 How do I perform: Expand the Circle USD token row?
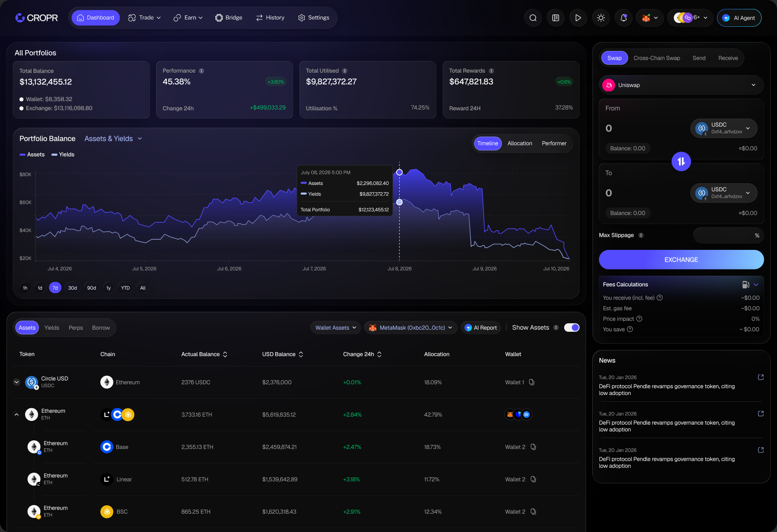[17, 382]
